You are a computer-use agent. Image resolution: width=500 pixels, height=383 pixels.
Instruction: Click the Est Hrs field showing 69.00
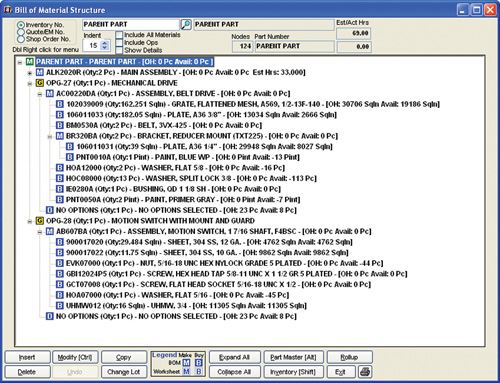pyautogui.click(x=353, y=33)
